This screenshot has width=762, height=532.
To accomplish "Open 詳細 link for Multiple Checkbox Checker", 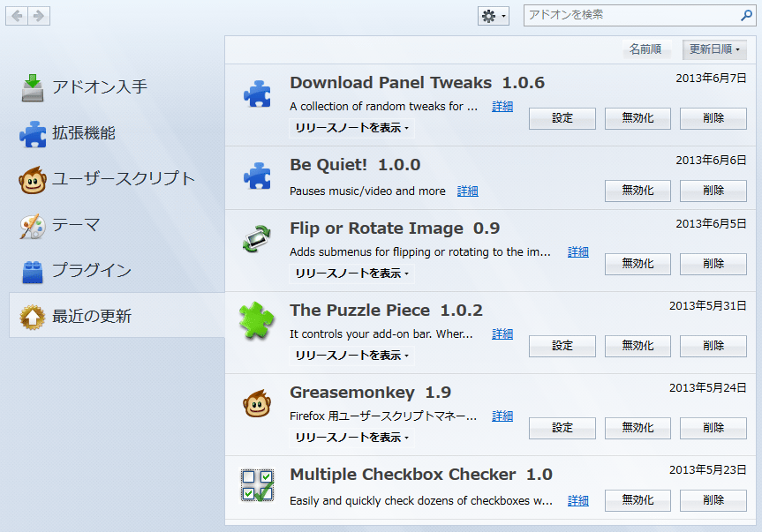I will pos(578,500).
